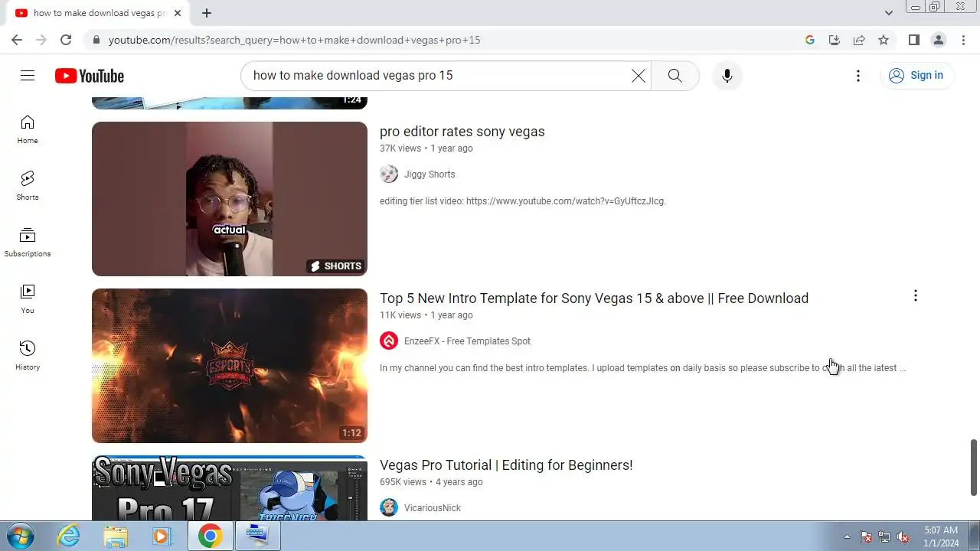Click the muted volume tray icon
This screenshot has height=551, width=980.
[903, 536]
